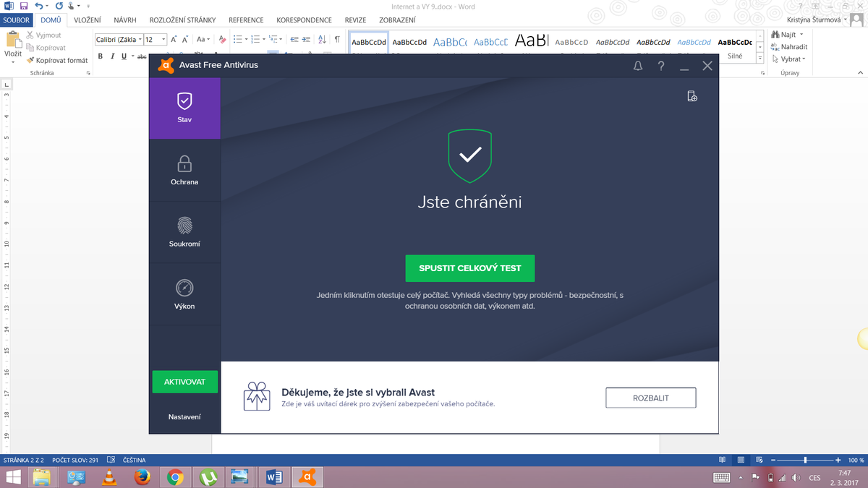Click the Avast top-right scan history icon
Viewport: 868px width, 488px height.
tap(692, 96)
